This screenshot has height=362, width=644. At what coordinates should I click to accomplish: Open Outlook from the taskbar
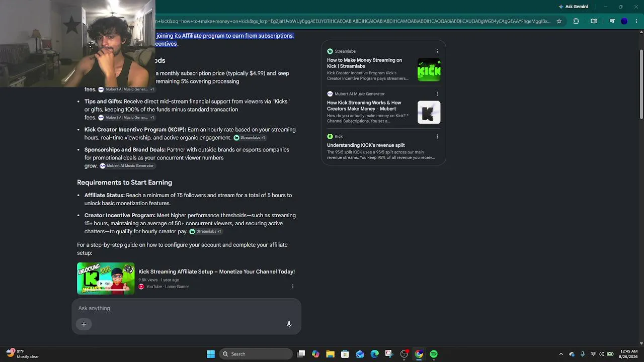pyautogui.click(x=360, y=354)
